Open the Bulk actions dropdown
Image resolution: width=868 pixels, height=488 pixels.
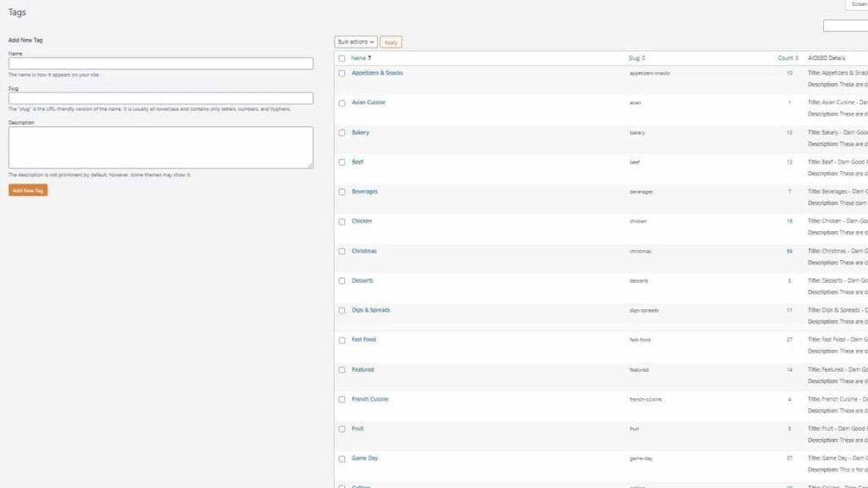(x=356, y=42)
